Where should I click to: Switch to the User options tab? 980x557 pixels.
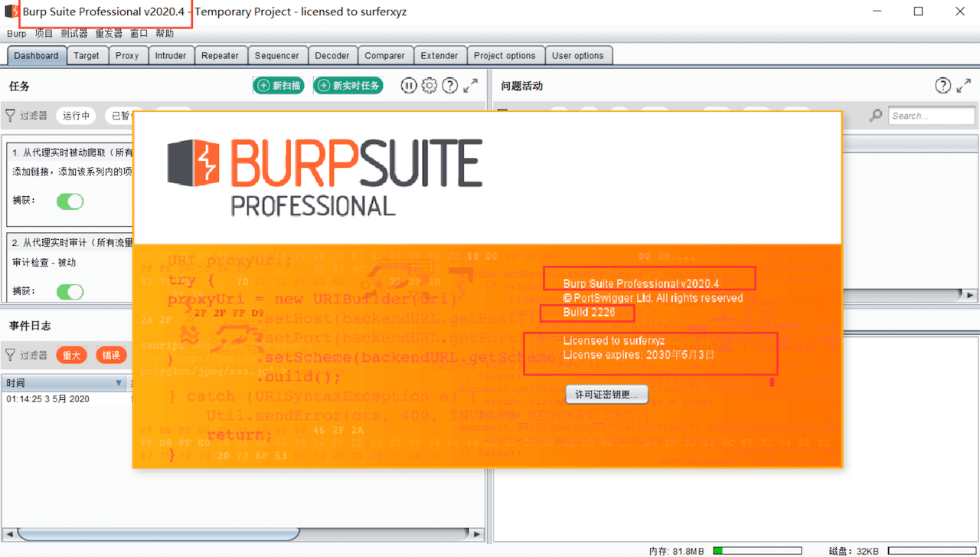(578, 55)
